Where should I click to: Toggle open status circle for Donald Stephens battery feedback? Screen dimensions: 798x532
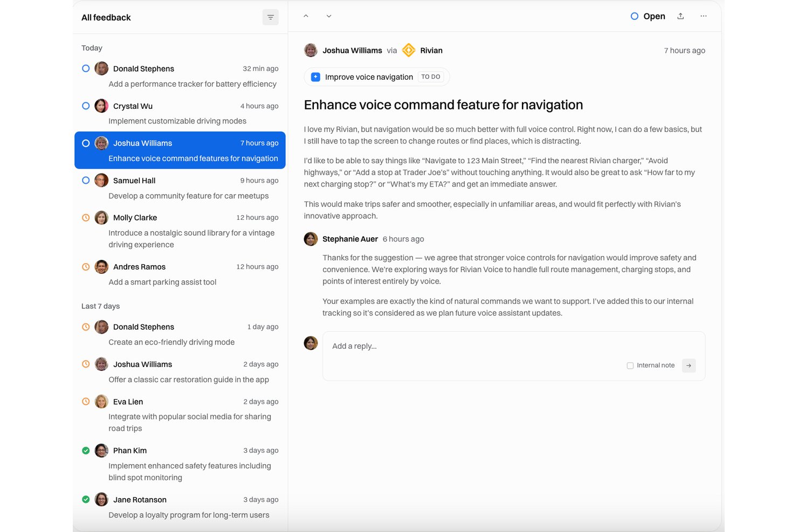pos(86,68)
